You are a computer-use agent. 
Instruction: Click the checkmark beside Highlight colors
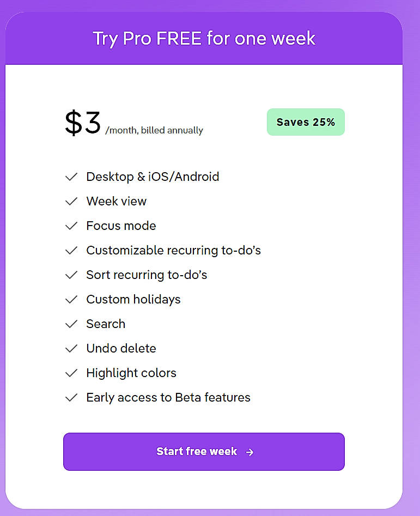pyautogui.click(x=71, y=373)
